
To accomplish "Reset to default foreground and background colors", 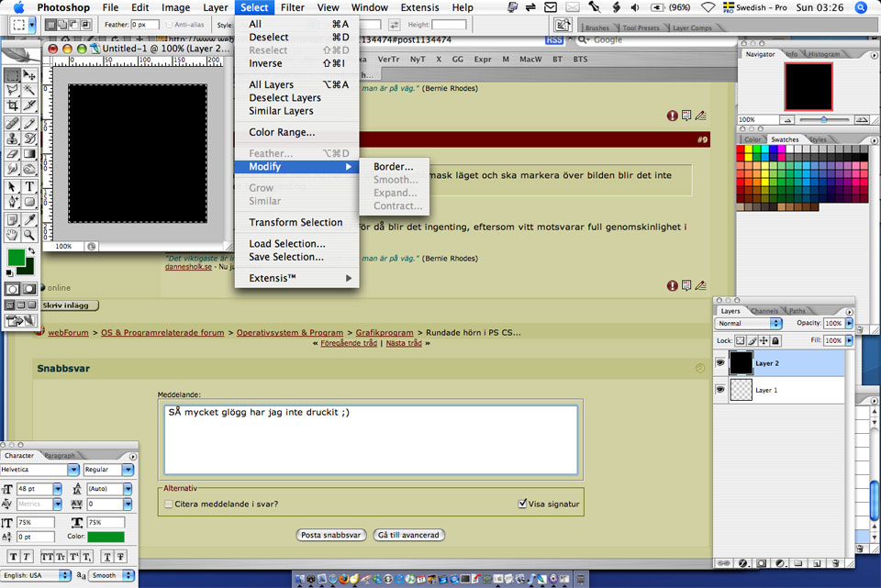I will (9, 273).
